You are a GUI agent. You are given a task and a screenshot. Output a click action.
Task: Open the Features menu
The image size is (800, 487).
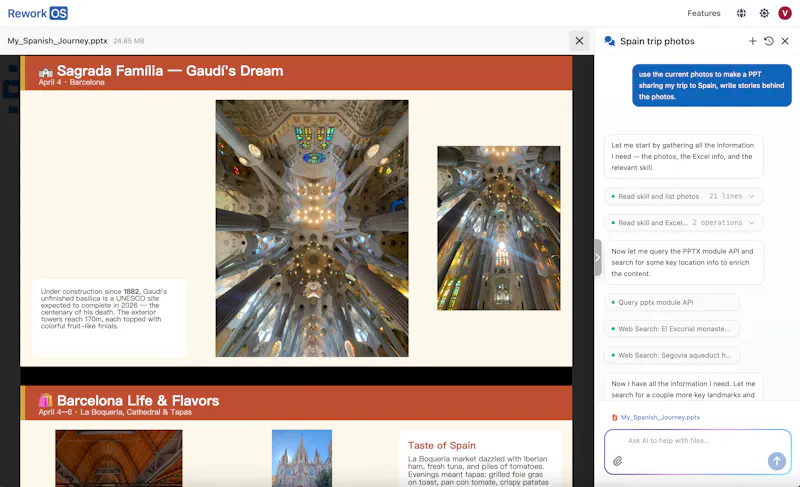tap(704, 13)
